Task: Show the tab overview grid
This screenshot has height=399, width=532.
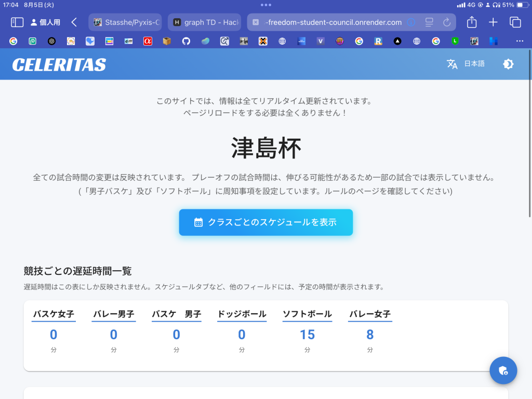Action: click(x=515, y=22)
